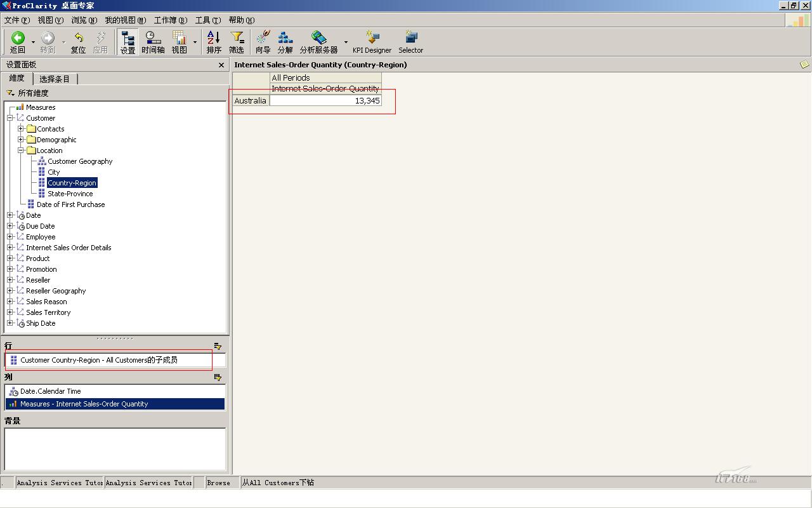Open the 浏览 menu
812x508 pixels.
click(84, 20)
